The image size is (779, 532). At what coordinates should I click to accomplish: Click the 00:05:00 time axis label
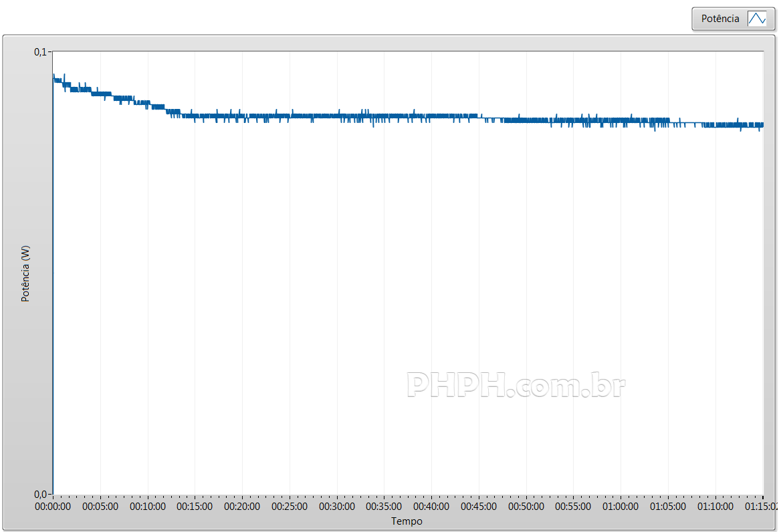(x=100, y=507)
